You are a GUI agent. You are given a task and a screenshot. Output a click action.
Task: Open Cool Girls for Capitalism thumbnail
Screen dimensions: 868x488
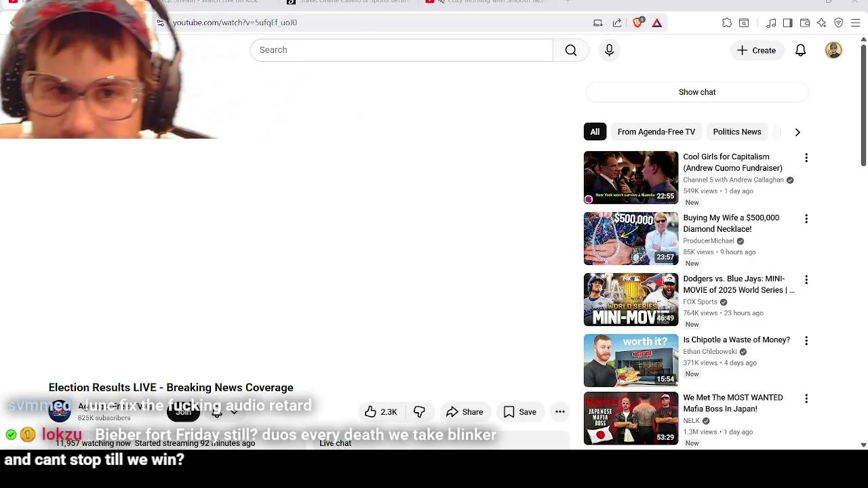(631, 178)
